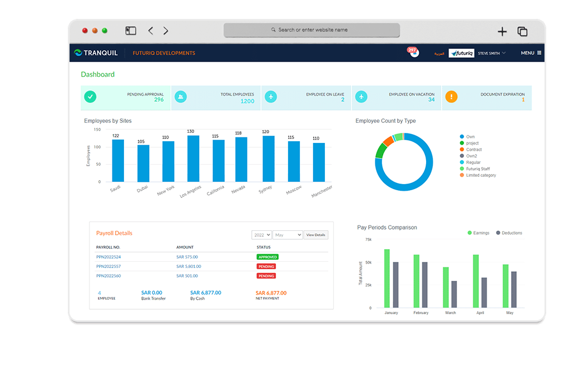This screenshot has width=584, height=392.
Task: Click amount SAR 575.00
Action: coord(187,257)
